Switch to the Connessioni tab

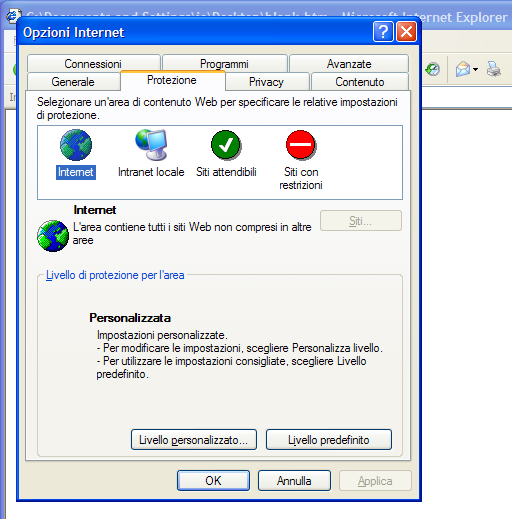coord(93,63)
